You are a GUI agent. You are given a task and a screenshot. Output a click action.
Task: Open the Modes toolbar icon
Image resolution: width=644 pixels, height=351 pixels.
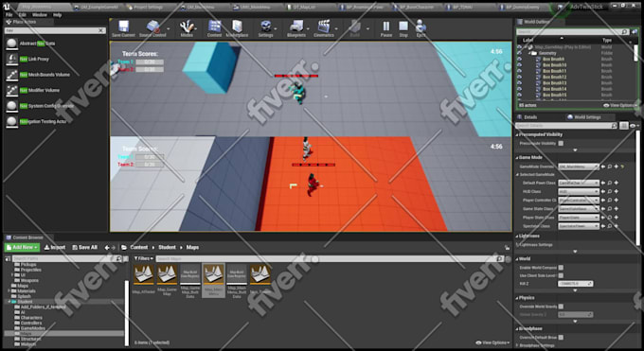187,28
